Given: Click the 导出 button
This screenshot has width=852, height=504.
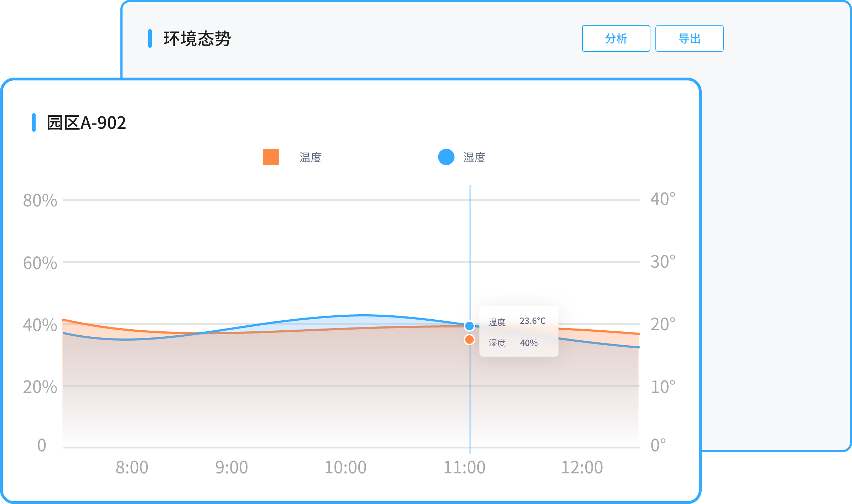Looking at the screenshot, I should [689, 39].
